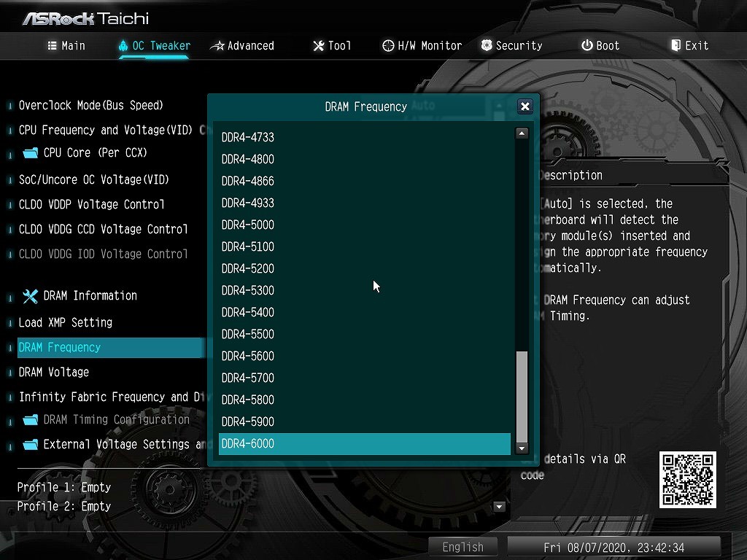Click the popup scrollbar down arrow
Screen dimensions: 747x560
[522, 448]
